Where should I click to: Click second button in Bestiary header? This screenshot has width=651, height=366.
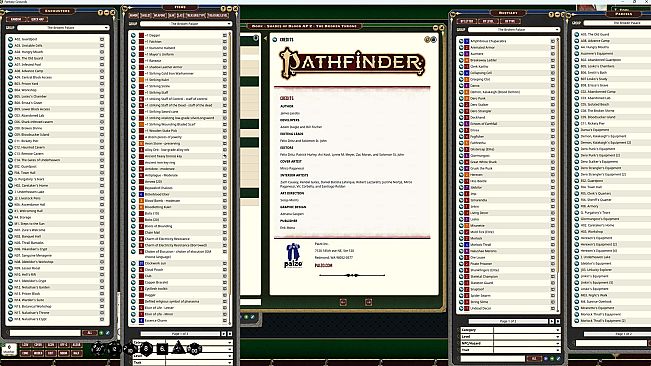pyautogui.click(x=488, y=21)
